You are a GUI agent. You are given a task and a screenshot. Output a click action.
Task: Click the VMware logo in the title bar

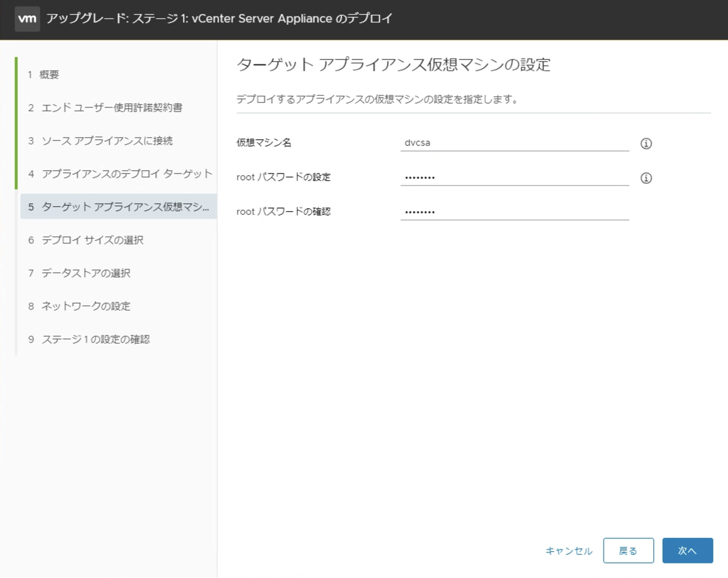point(27,18)
